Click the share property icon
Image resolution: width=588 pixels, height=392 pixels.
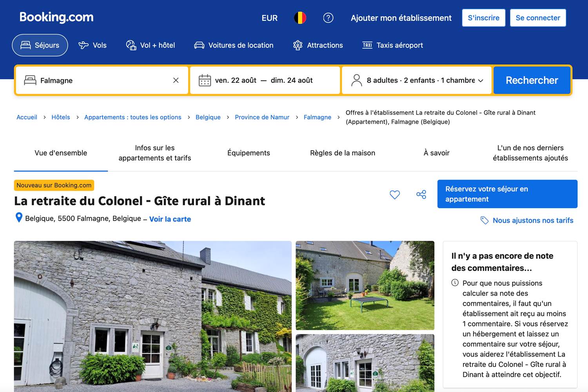(421, 194)
